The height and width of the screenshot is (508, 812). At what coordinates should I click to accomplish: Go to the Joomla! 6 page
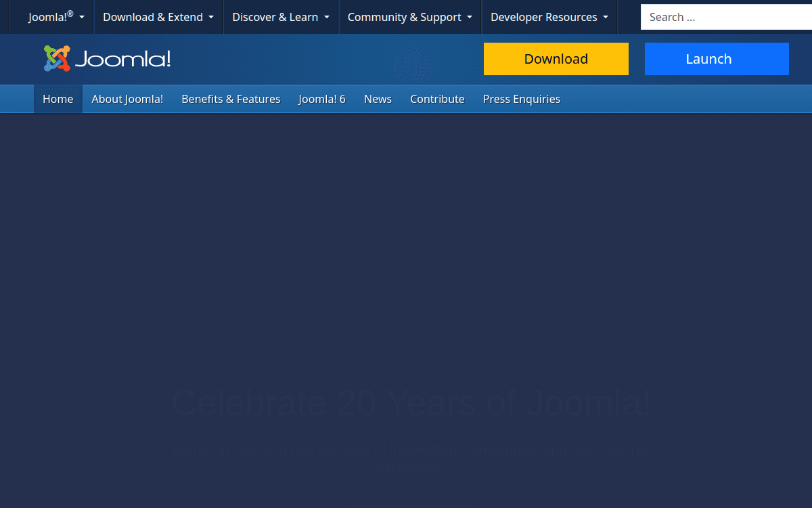pos(321,98)
